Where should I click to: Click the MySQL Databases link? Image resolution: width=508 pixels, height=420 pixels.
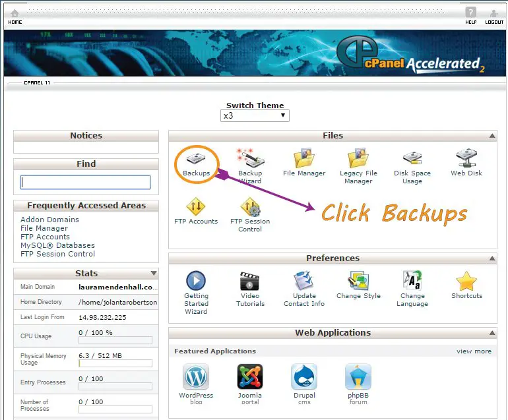[57, 245]
